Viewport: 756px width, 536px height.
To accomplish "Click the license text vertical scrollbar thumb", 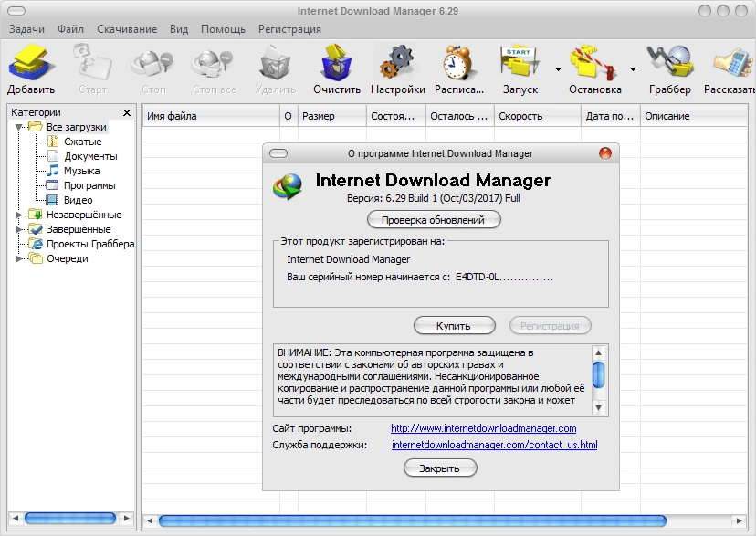I will pos(598,374).
